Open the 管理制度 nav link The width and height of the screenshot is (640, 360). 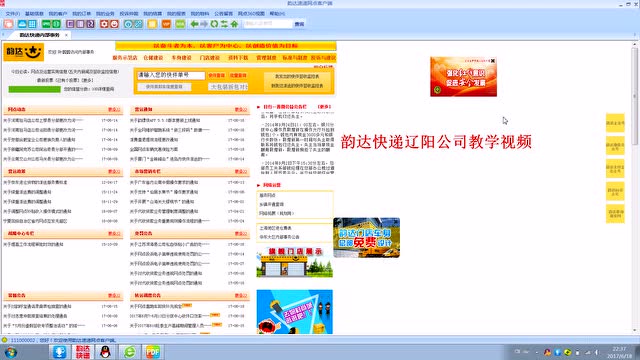click(266, 58)
